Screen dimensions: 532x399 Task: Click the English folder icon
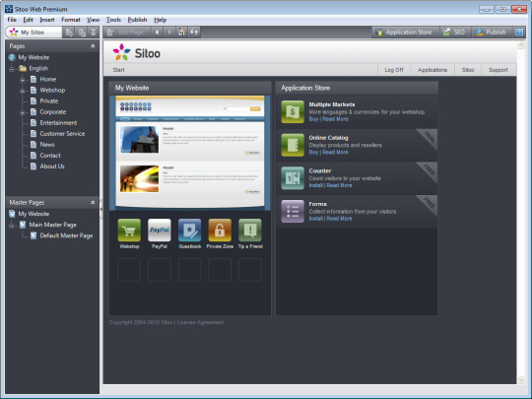point(23,68)
